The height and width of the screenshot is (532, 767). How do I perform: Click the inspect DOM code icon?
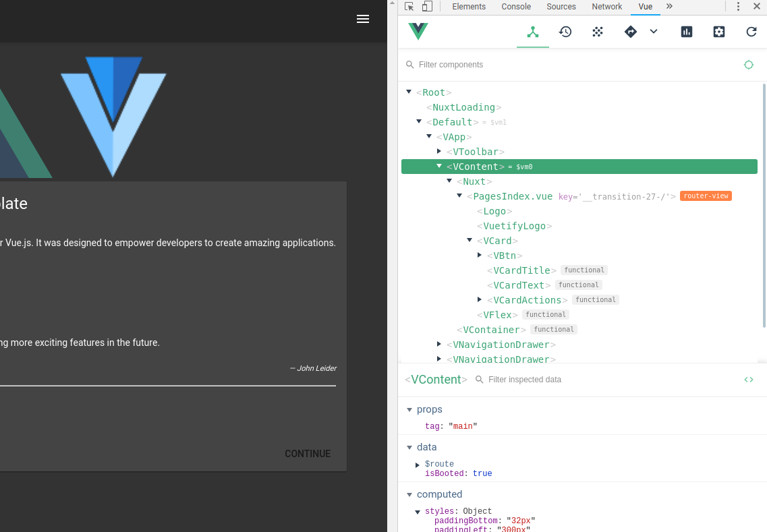748,380
